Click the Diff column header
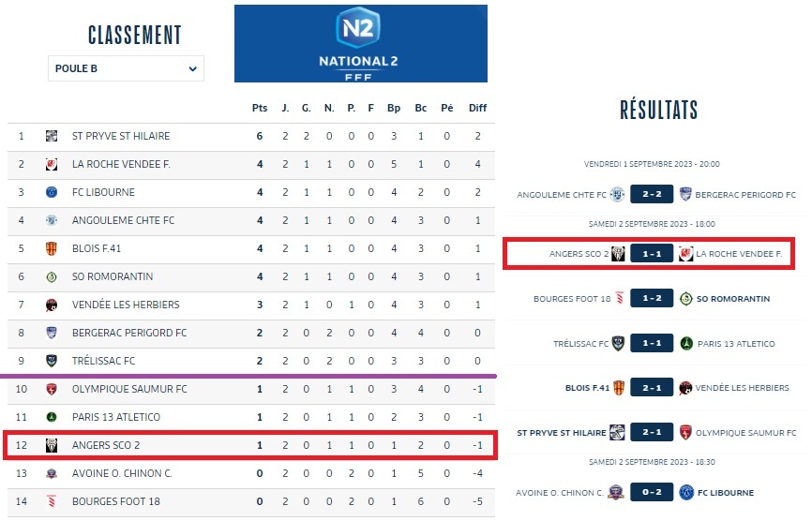 478,108
